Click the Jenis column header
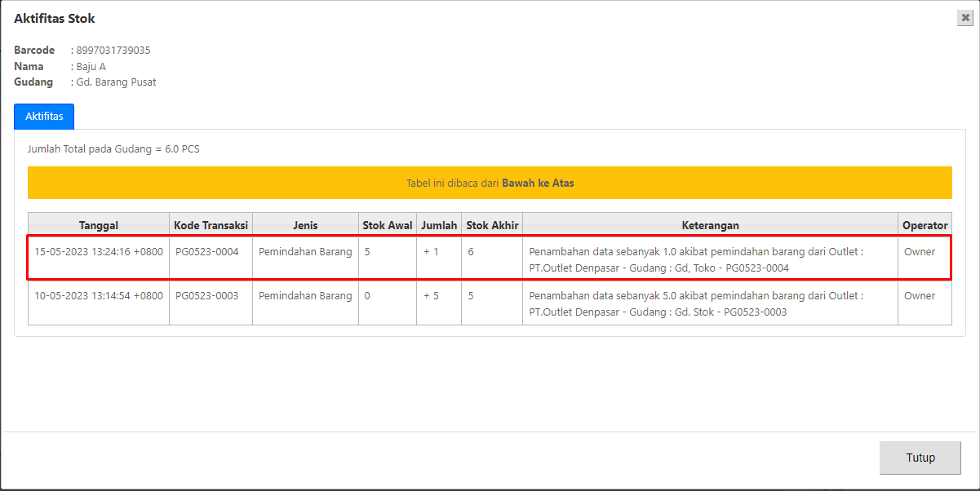The height and width of the screenshot is (491, 980). point(305,225)
